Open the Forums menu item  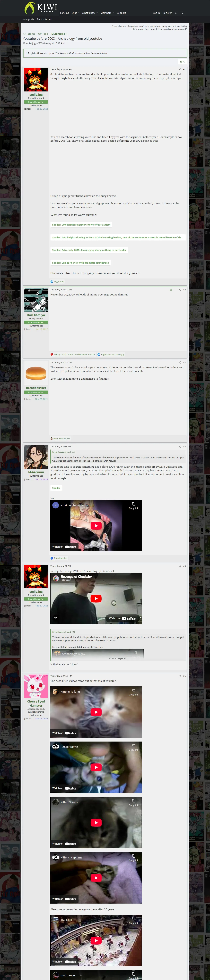(x=64, y=13)
